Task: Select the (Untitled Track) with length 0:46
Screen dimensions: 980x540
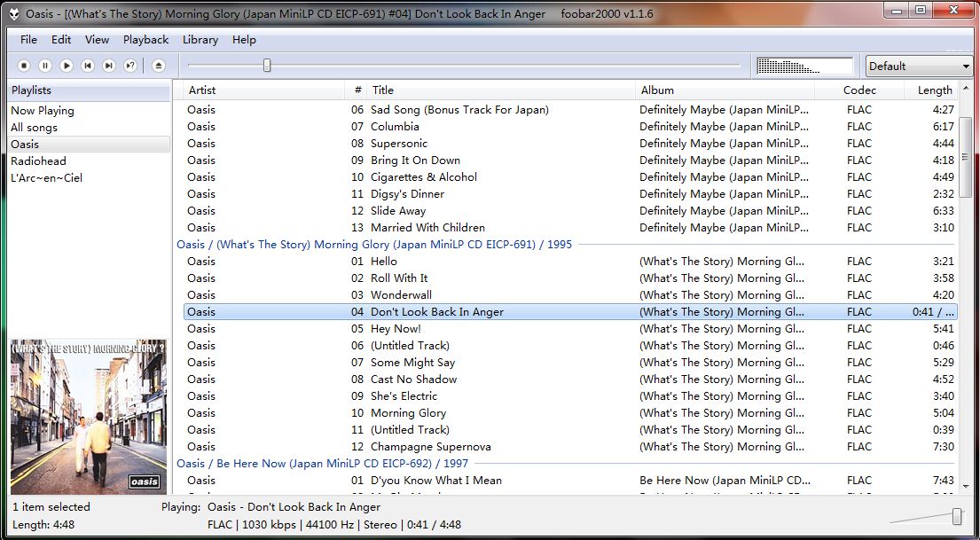Action: tap(570, 346)
